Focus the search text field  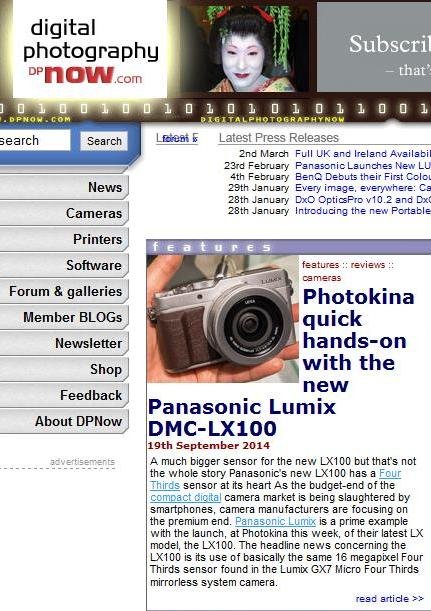pos(34,140)
